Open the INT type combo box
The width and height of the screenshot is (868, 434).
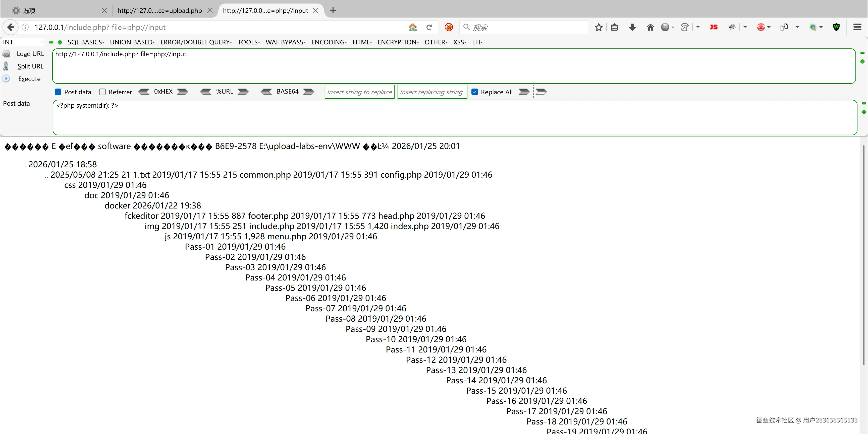click(x=23, y=42)
